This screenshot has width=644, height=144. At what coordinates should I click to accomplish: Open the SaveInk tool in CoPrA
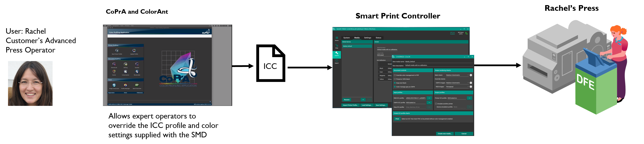[137, 65]
